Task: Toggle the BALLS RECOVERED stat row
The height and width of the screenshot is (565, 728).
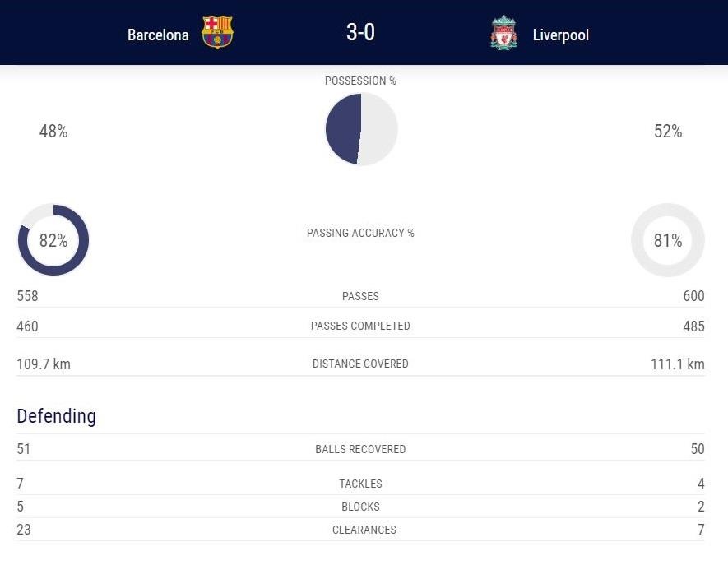Action: coord(360,449)
